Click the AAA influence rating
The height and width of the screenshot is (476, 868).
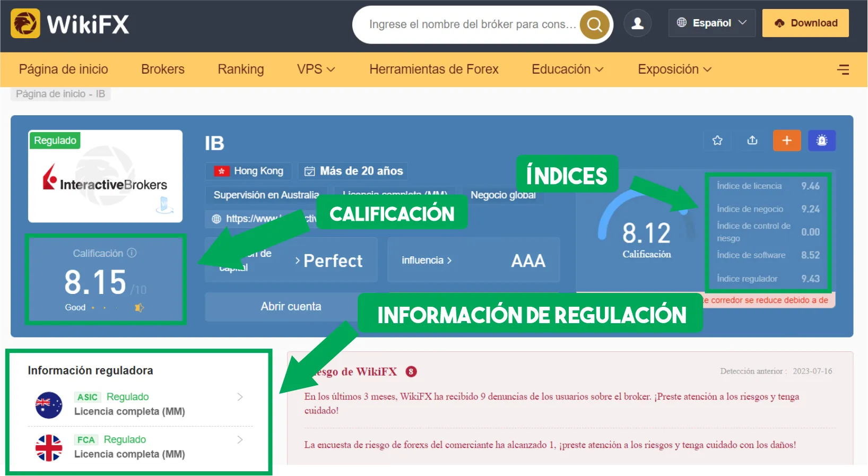click(x=528, y=261)
